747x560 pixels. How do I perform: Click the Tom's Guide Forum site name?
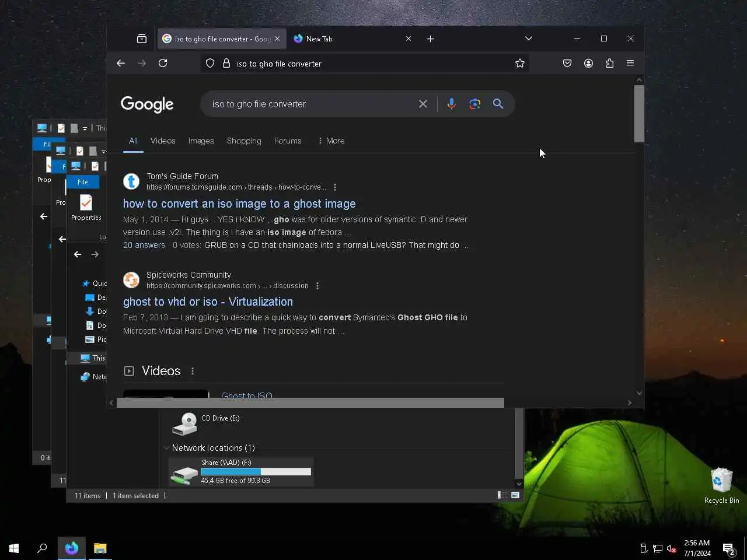pos(182,176)
